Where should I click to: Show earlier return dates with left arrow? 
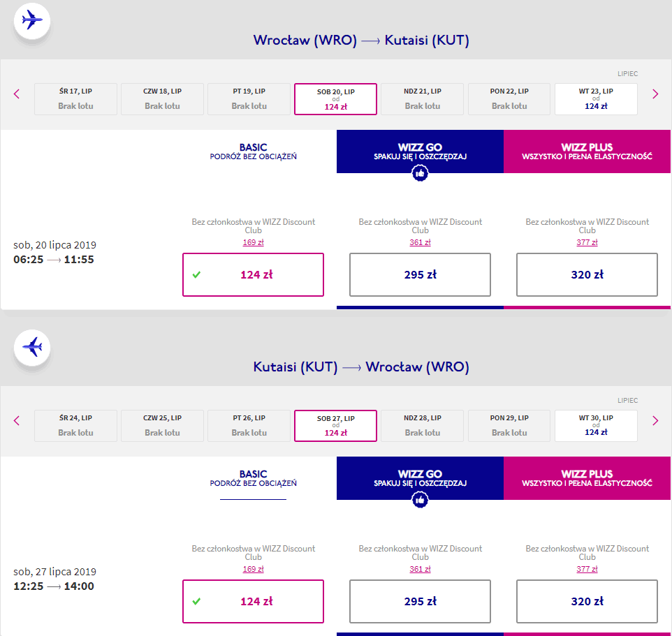[x=17, y=420]
